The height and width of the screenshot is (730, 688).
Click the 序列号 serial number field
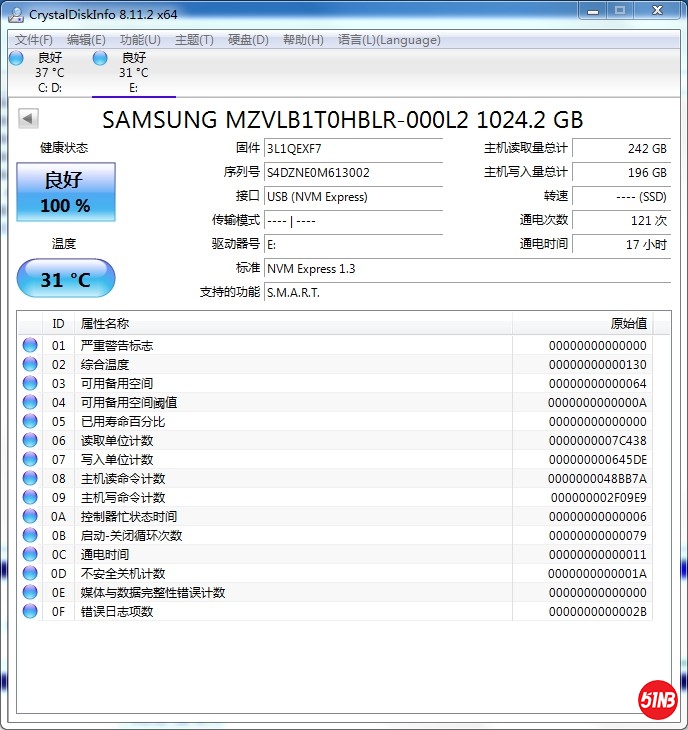pos(353,172)
